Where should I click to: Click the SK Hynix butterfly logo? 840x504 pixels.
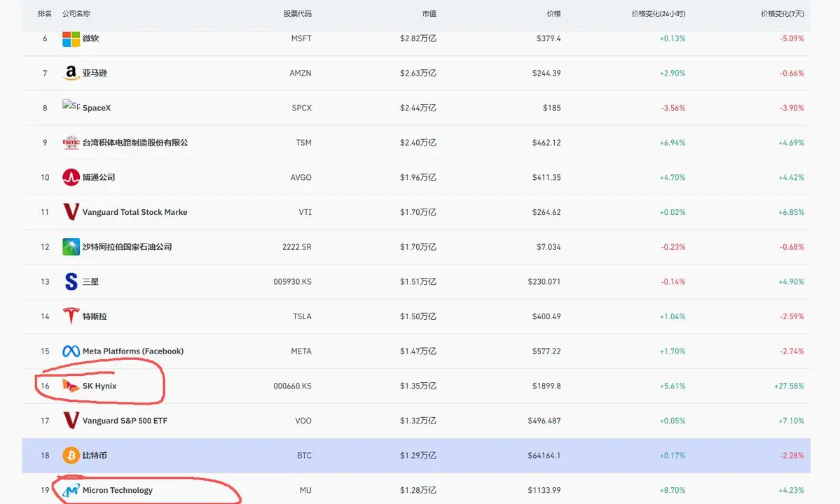[x=71, y=386]
